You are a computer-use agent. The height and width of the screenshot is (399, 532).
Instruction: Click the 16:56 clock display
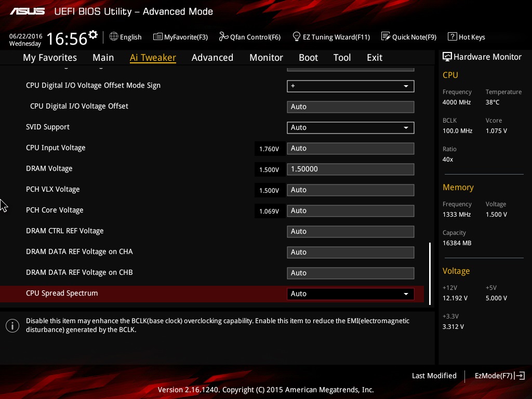[x=67, y=38]
